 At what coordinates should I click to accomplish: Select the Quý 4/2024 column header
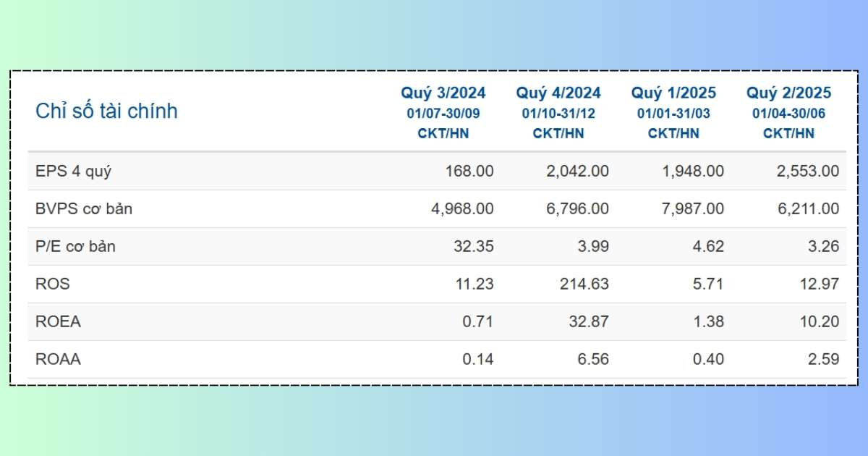(558, 93)
